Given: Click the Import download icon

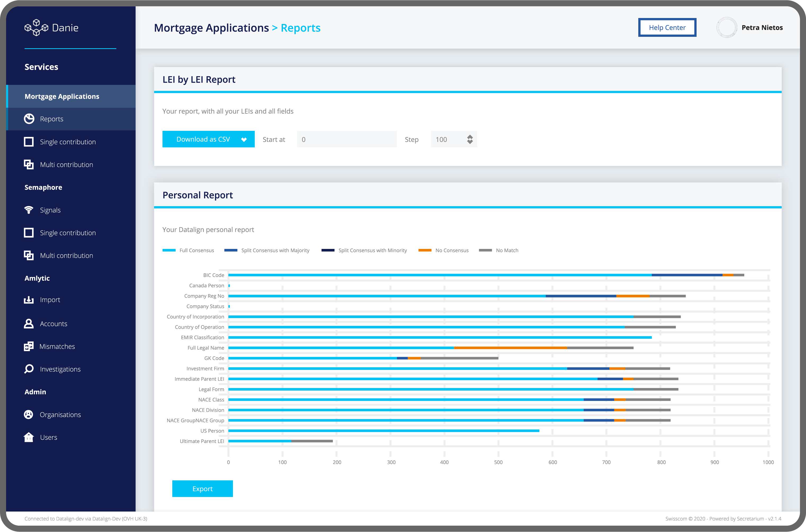Looking at the screenshot, I should 29,300.
